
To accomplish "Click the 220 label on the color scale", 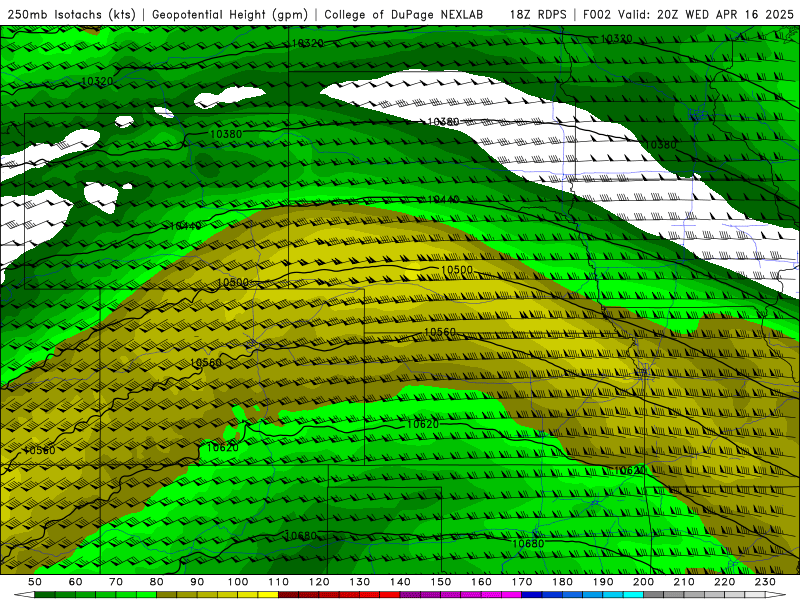I will click(x=725, y=582).
